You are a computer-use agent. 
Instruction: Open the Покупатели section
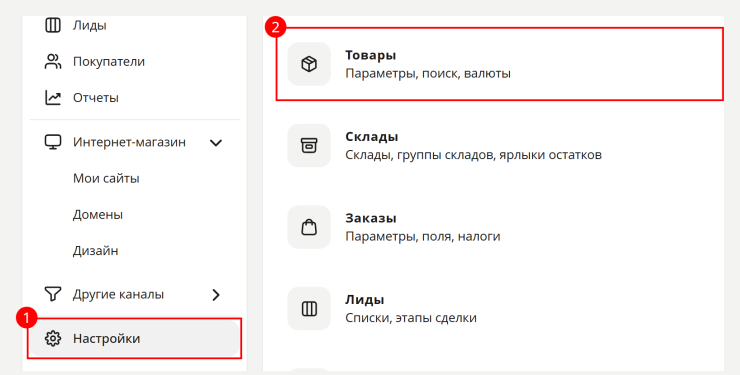click(109, 61)
